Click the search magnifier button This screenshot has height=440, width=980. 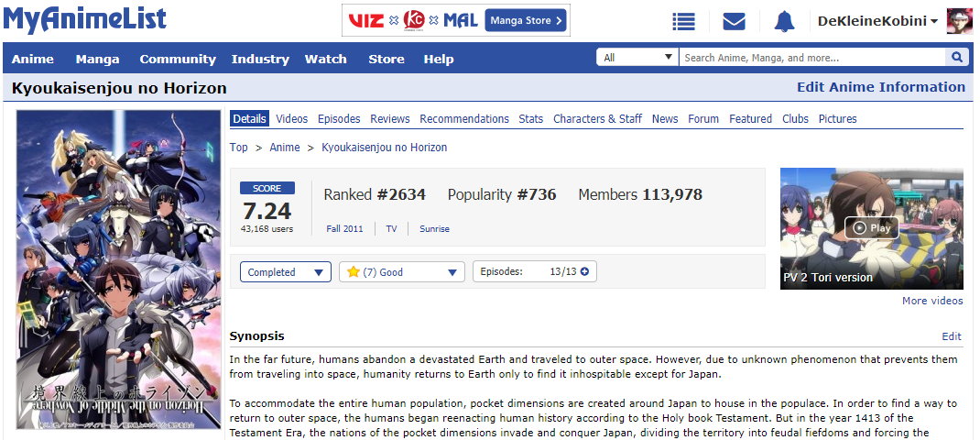point(957,58)
